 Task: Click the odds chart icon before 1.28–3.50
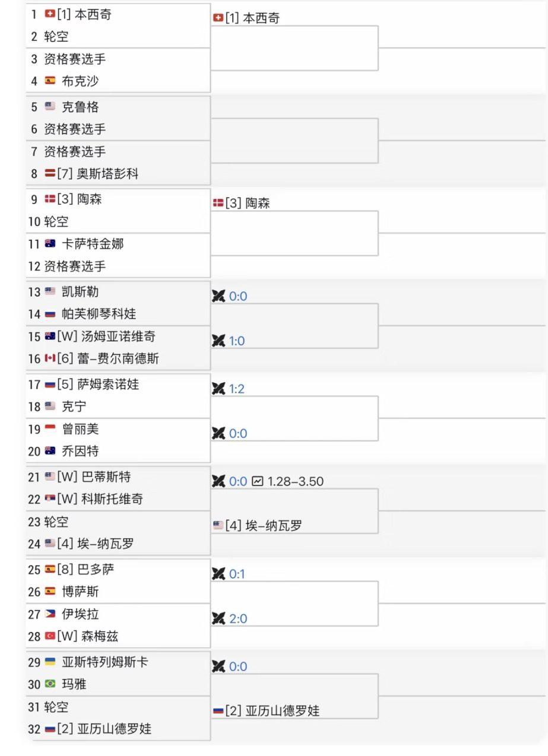[257, 481]
